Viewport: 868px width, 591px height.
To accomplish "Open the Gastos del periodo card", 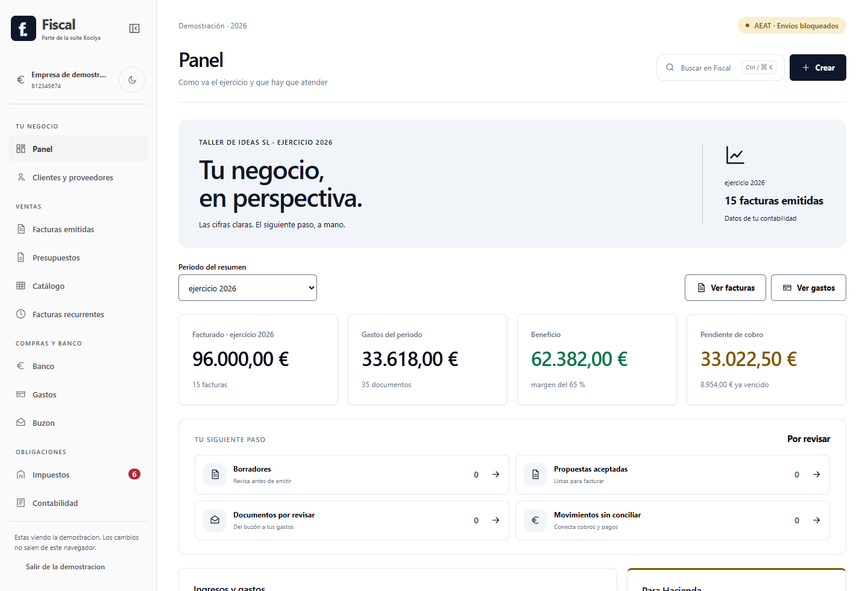I will point(427,359).
